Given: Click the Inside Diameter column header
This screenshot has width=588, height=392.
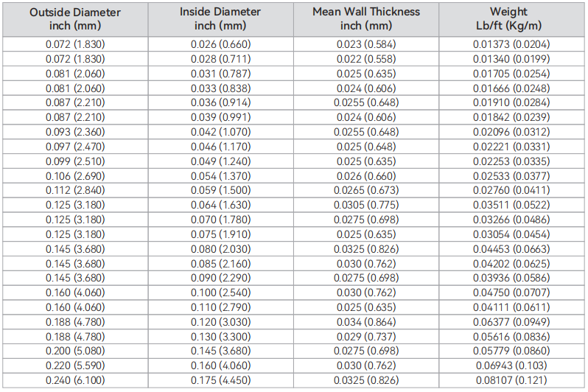Looking at the screenshot, I should 220,19.
